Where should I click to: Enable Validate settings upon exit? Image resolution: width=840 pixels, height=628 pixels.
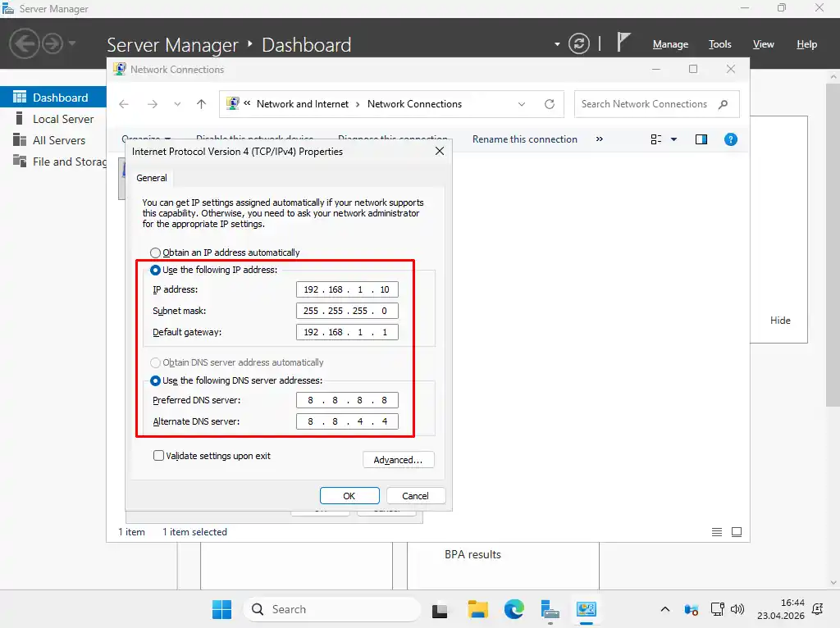tap(212, 456)
